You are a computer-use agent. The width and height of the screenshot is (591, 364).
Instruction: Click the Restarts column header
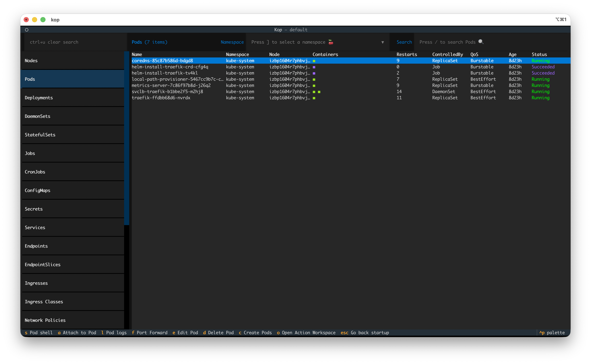407,55
